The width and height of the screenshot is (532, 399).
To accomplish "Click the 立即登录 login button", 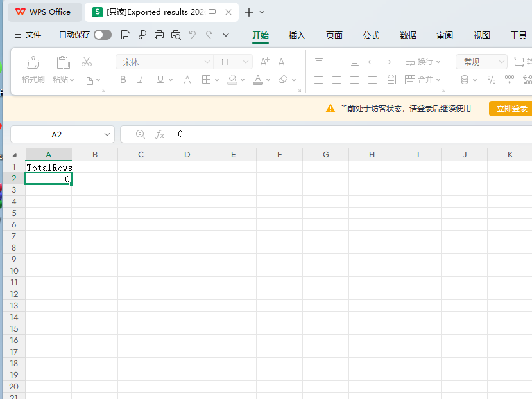I will pyautogui.click(x=511, y=109).
